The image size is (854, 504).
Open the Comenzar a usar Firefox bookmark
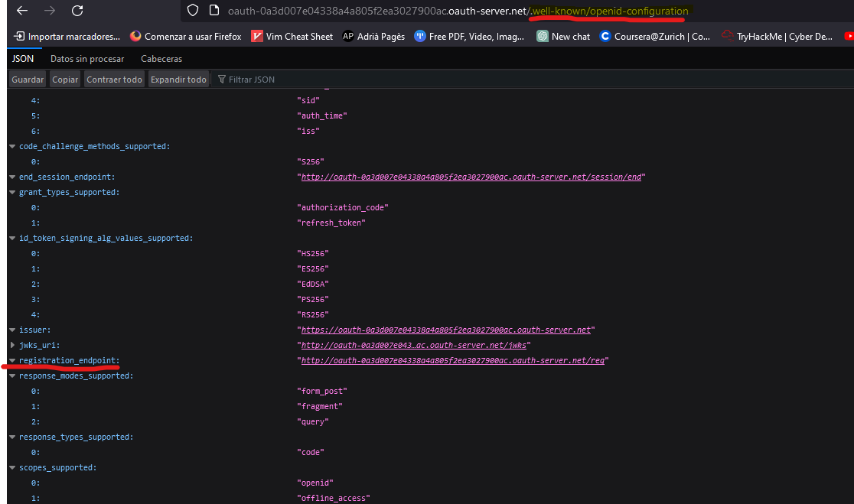186,37
